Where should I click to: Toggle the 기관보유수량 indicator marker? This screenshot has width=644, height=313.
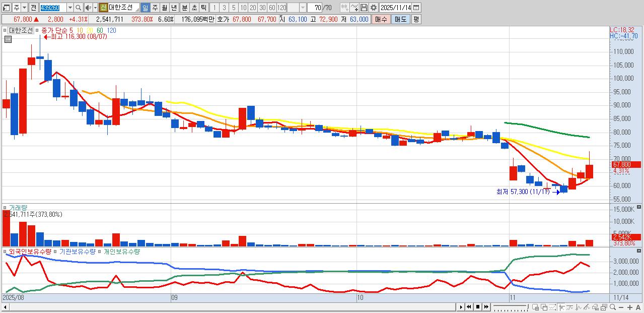(x=56, y=251)
